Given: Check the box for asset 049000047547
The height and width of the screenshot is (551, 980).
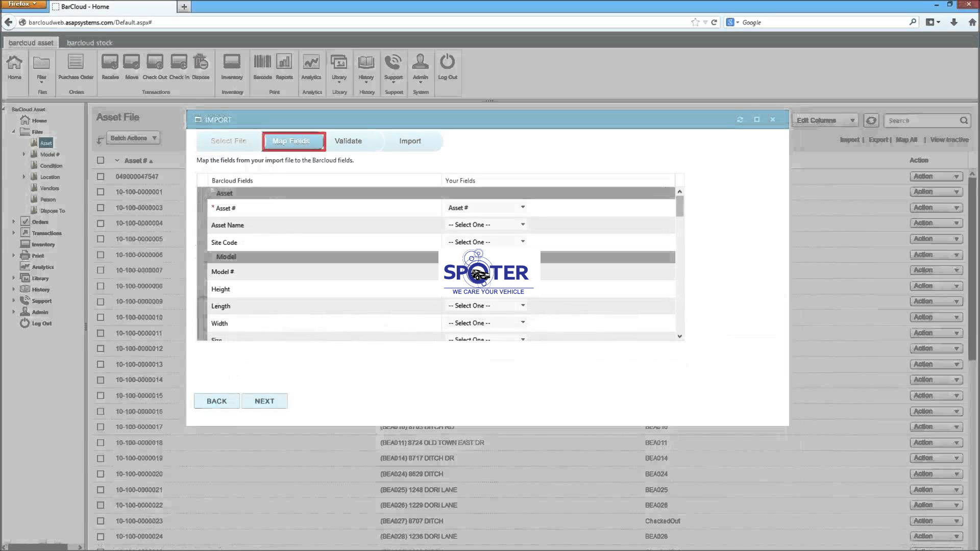Looking at the screenshot, I should [x=101, y=177].
